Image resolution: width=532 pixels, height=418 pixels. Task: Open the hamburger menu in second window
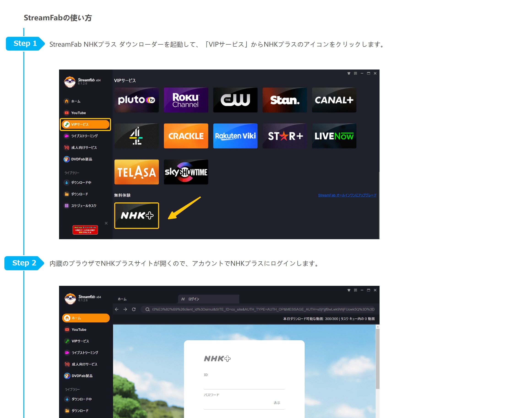356,290
